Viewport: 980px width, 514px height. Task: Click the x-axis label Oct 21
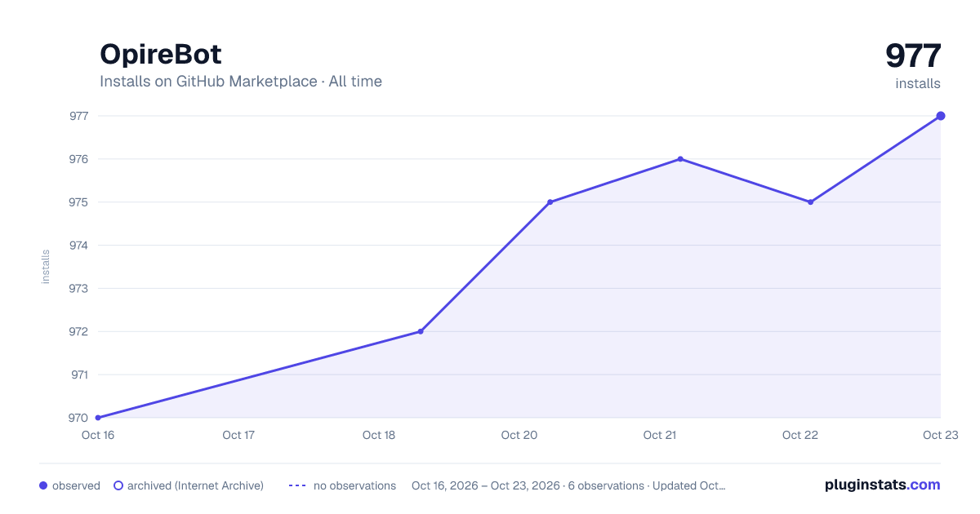coord(660,435)
